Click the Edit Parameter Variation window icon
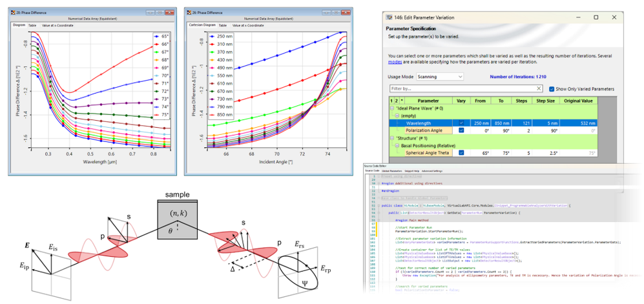This screenshot has width=644, height=304. (388, 17)
